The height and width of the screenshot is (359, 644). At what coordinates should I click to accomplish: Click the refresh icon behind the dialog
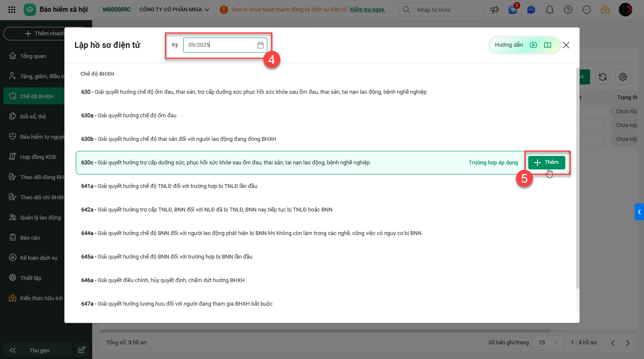(x=603, y=77)
